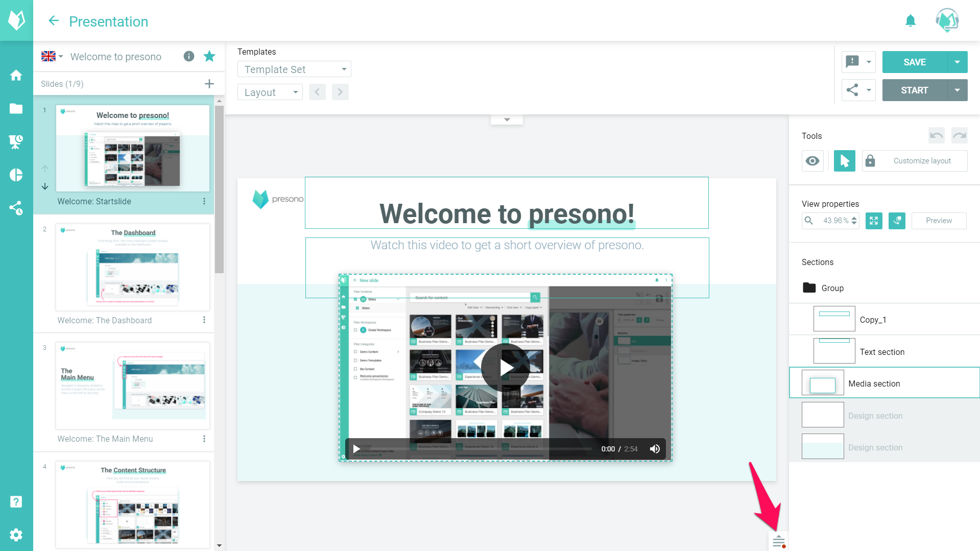Expand the Layout dropdown
The image size is (980, 551).
[x=270, y=92]
